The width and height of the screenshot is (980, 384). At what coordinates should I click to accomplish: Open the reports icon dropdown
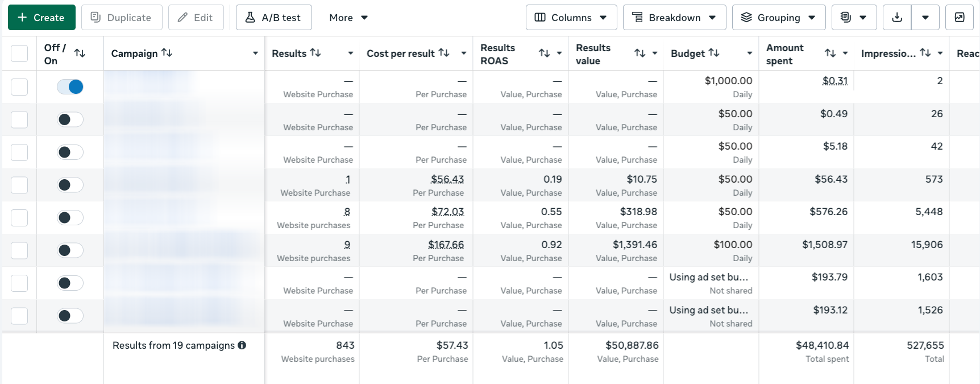(x=854, y=18)
